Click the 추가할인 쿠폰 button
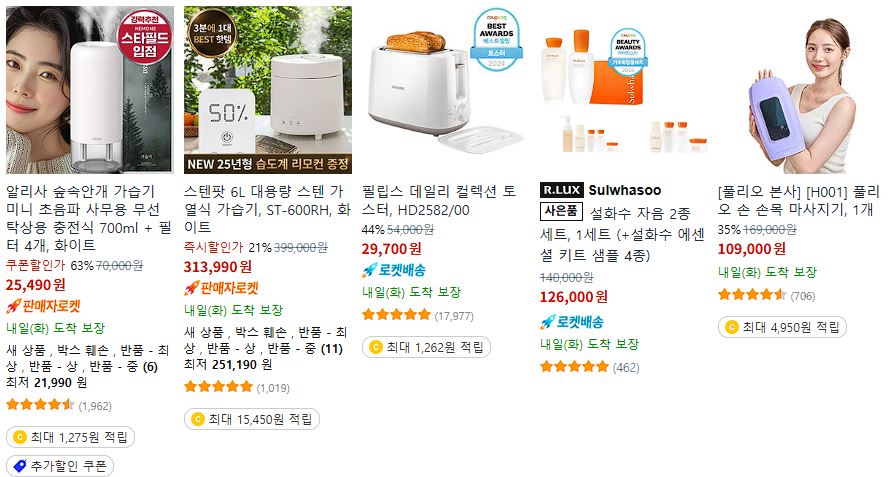The image size is (894, 477). [x=60, y=466]
